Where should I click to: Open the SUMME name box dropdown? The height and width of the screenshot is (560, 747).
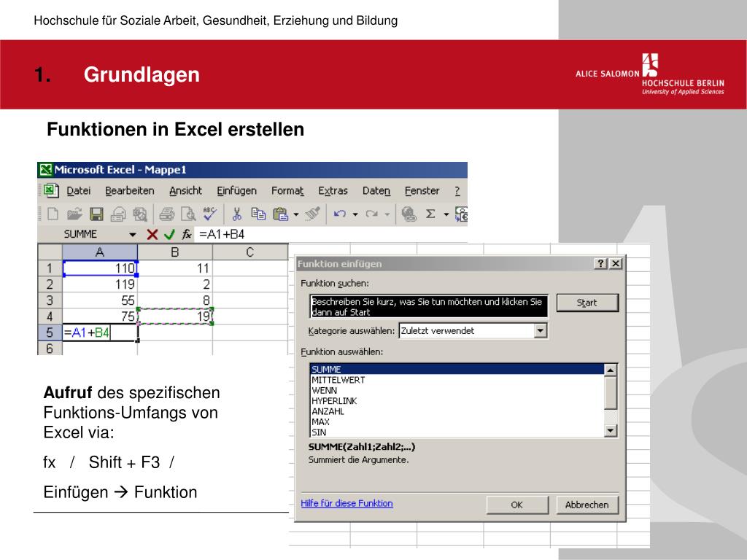click(x=133, y=234)
